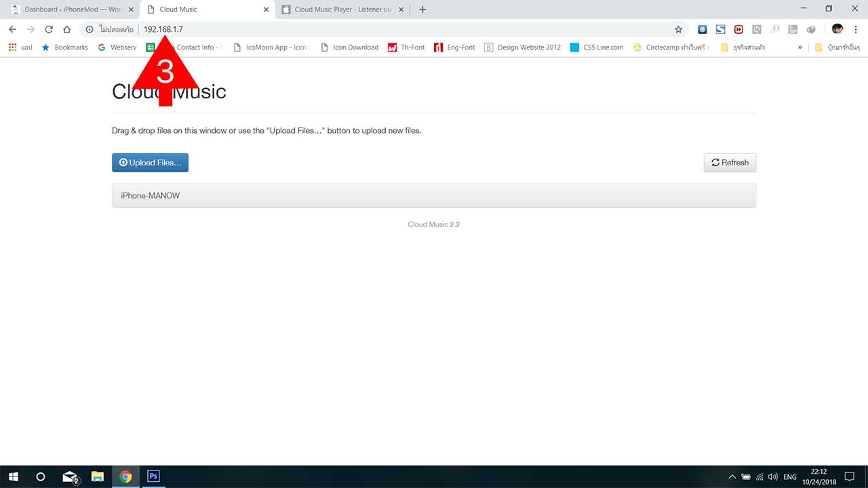Click the Upload Files button
The image size is (868, 488).
tap(150, 163)
